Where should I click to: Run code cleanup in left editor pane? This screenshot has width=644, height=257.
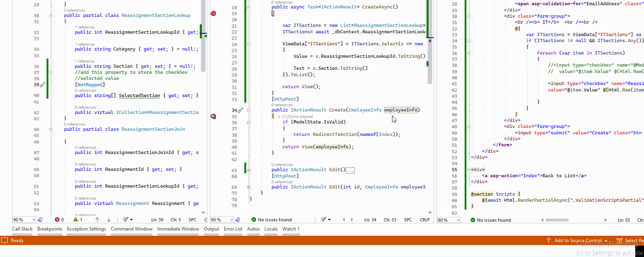(x=126, y=220)
